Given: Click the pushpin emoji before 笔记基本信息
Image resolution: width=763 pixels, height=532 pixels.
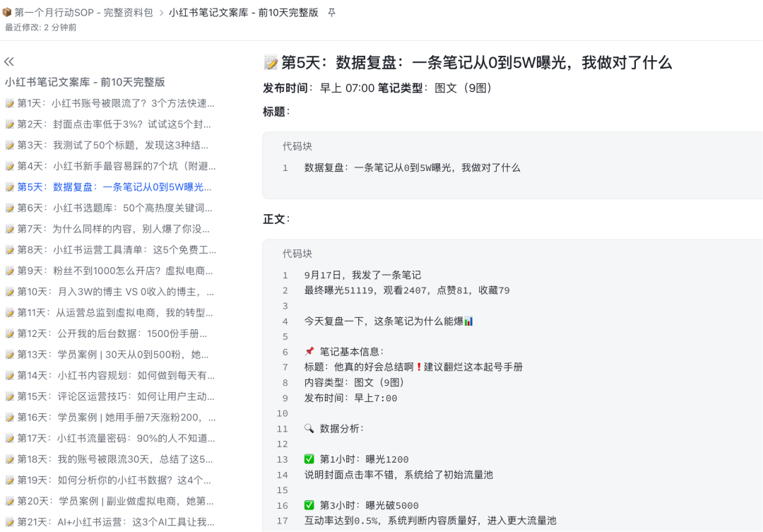Looking at the screenshot, I should [309, 352].
